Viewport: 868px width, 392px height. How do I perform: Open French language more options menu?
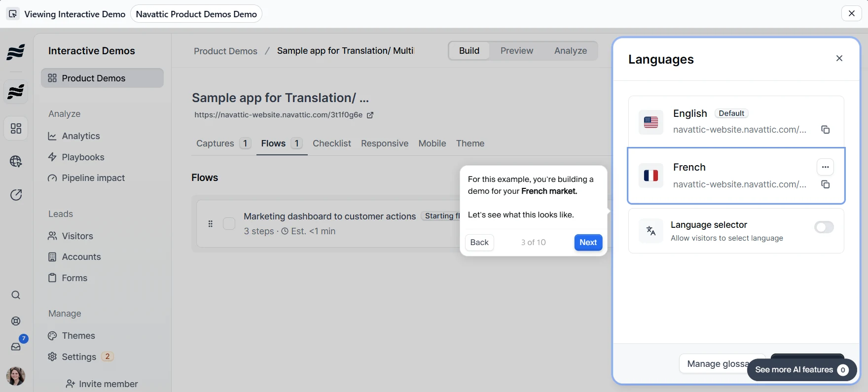pos(825,167)
